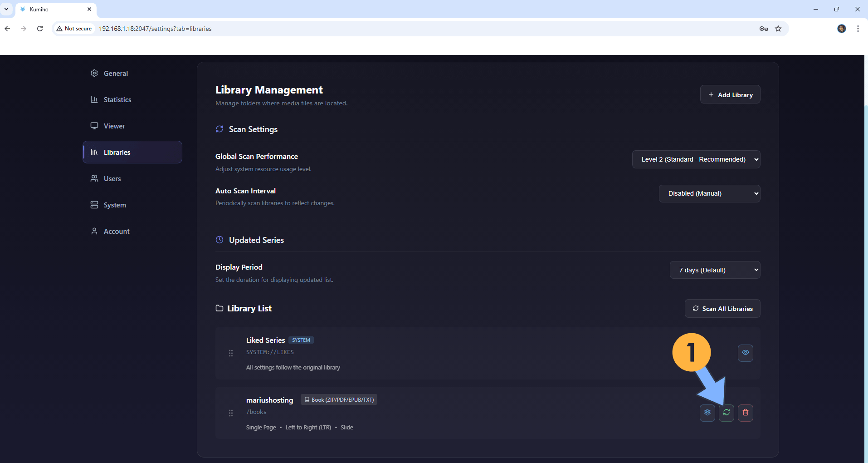
Task: Open the General settings tab
Action: 116,74
